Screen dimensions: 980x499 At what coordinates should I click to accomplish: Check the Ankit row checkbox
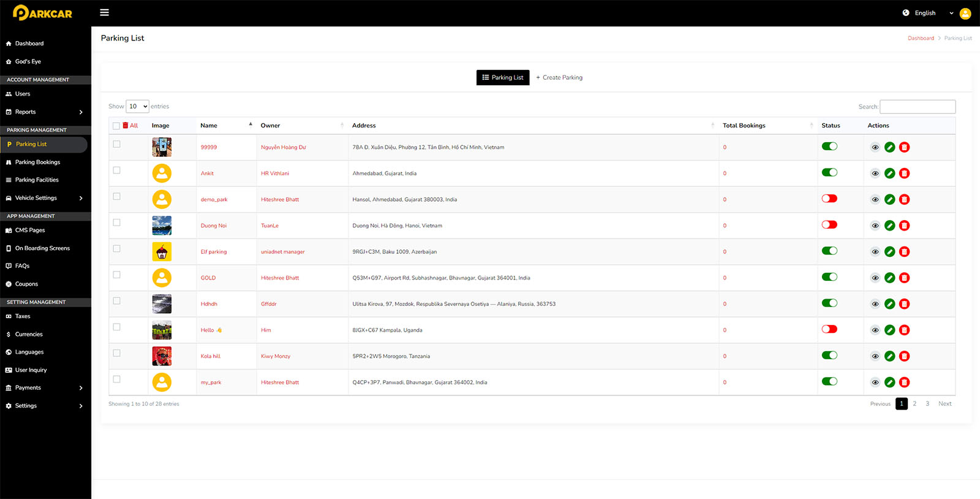click(116, 170)
